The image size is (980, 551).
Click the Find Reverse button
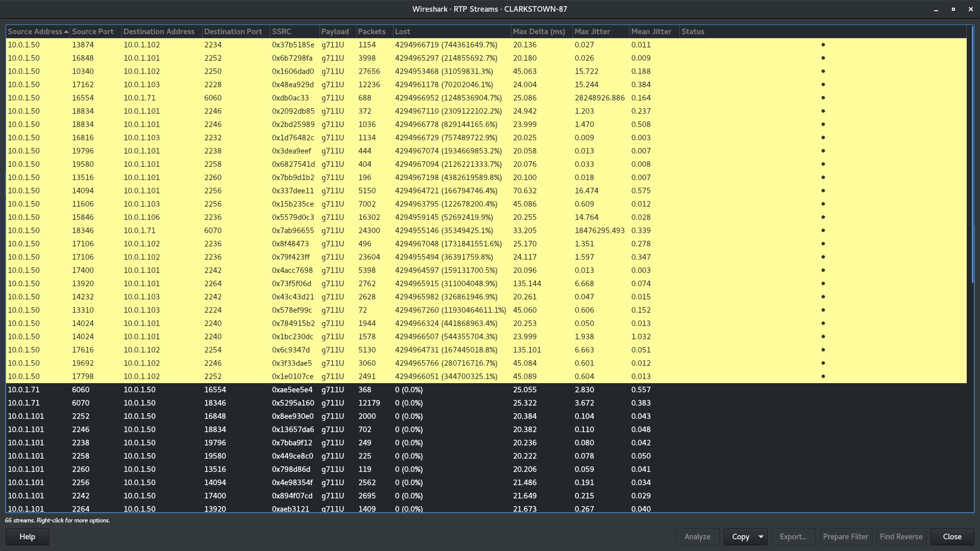tap(901, 537)
